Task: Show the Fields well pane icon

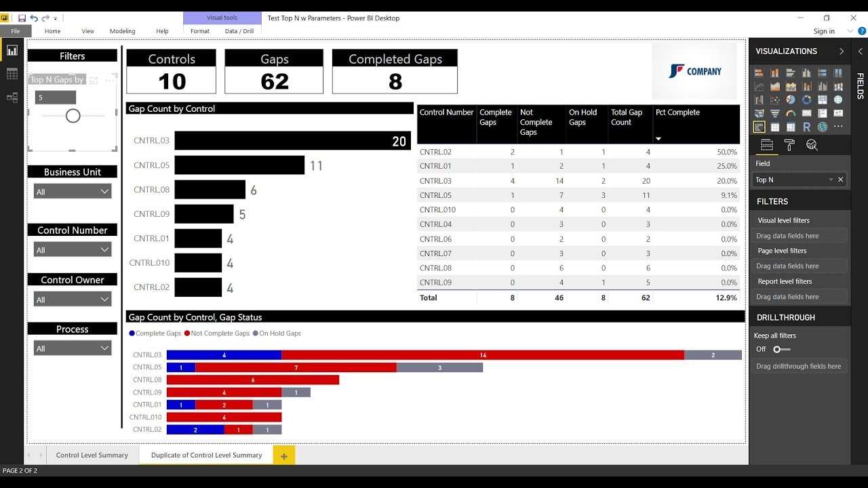Action: 766,145
